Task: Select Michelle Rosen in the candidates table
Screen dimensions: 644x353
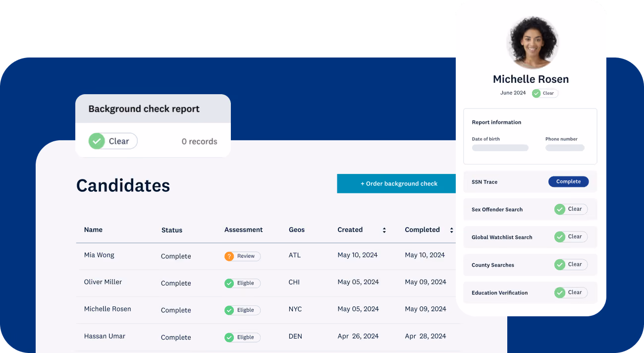Action: (x=107, y=309)
